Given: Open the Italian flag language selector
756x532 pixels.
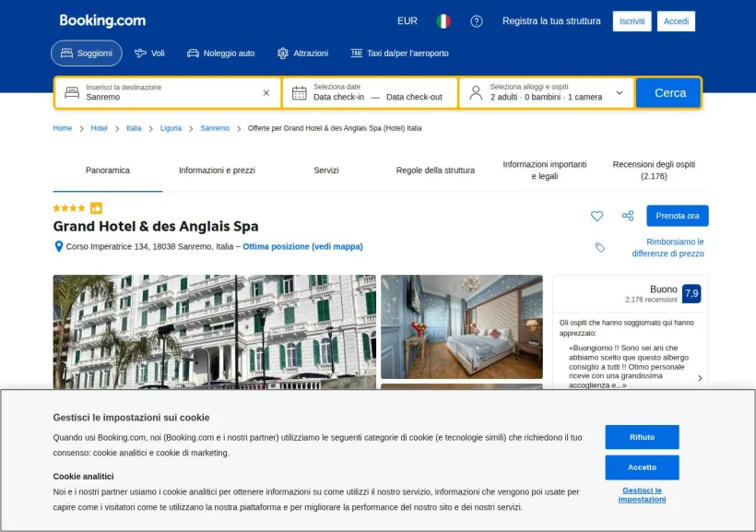Looking at the screenshot, I should click(443, 21).
